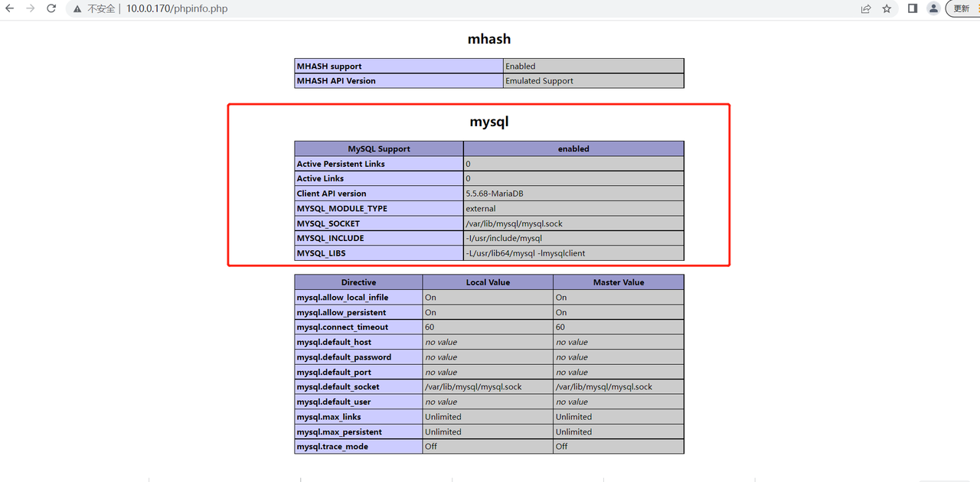Click the 5.5.68-MariaDB version value
This screenshot has height=482, width=980.
pyautogui.click(x=495, y=194)
